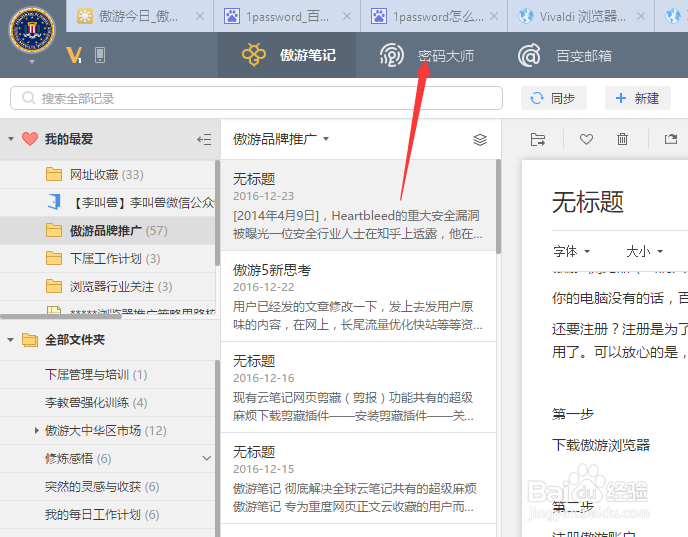Select the 1password_百... browser tab
Screen dimensions: 688x537
tap(287, 16)
